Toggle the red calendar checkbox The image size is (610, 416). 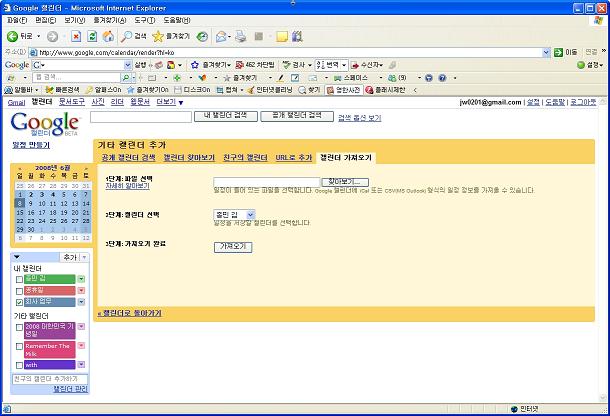tap(19, 291)
